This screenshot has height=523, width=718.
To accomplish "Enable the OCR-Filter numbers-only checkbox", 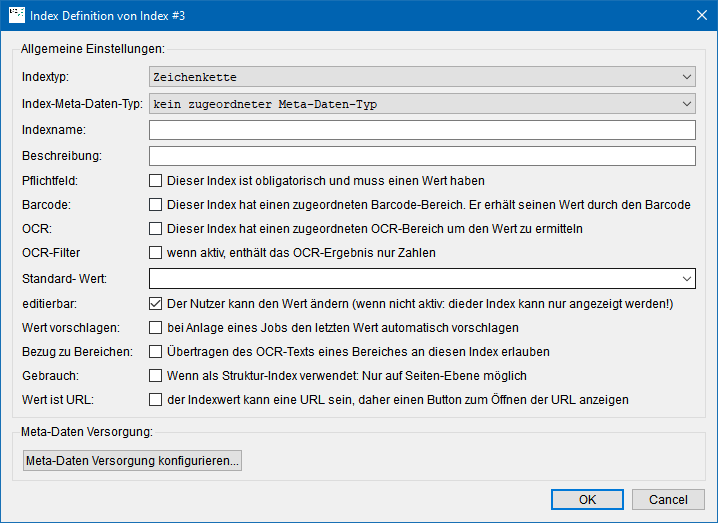I will [156, 252].
